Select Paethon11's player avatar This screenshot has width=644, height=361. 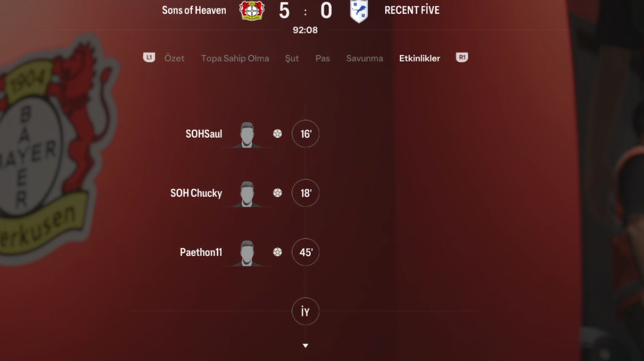247,253
